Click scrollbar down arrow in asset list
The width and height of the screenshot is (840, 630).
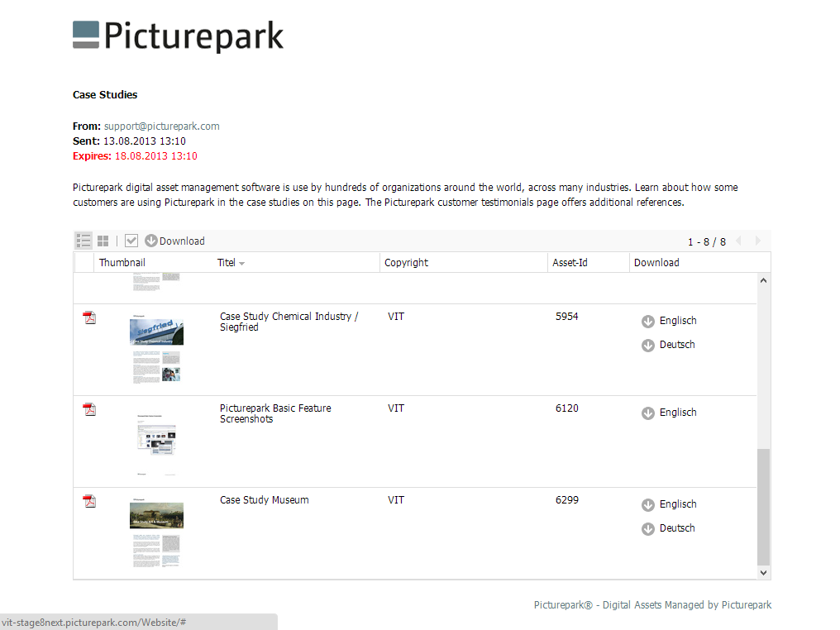point(763,573)
